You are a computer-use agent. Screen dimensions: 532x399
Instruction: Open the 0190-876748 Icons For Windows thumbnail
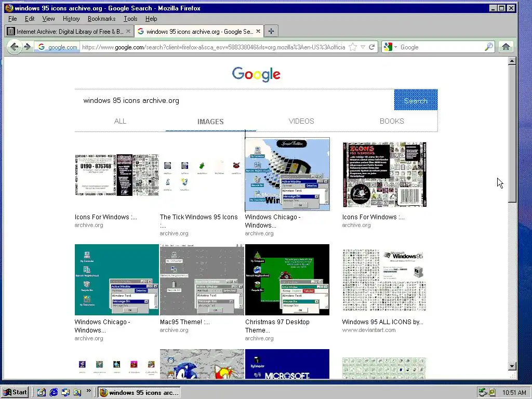pyautogui.click(x=117, y=175)
